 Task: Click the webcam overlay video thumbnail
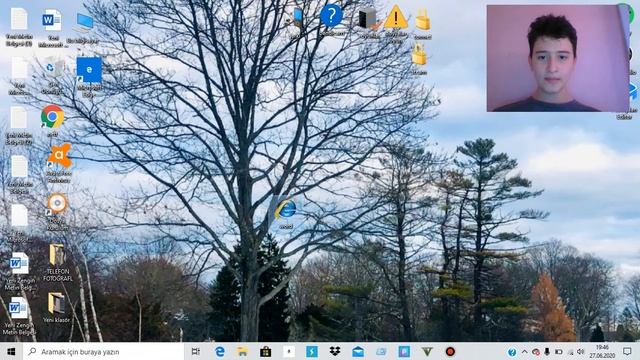click(x=558, y=58)
